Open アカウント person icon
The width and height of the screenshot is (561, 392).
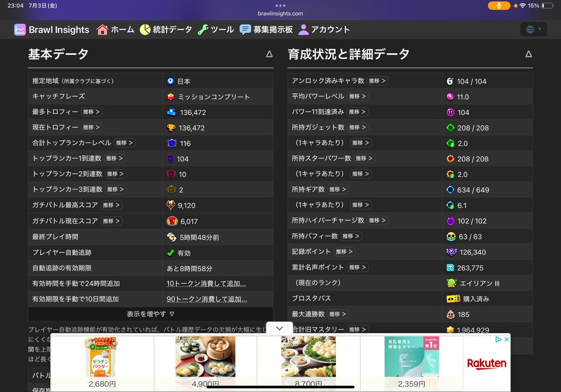tap(303, 29)
